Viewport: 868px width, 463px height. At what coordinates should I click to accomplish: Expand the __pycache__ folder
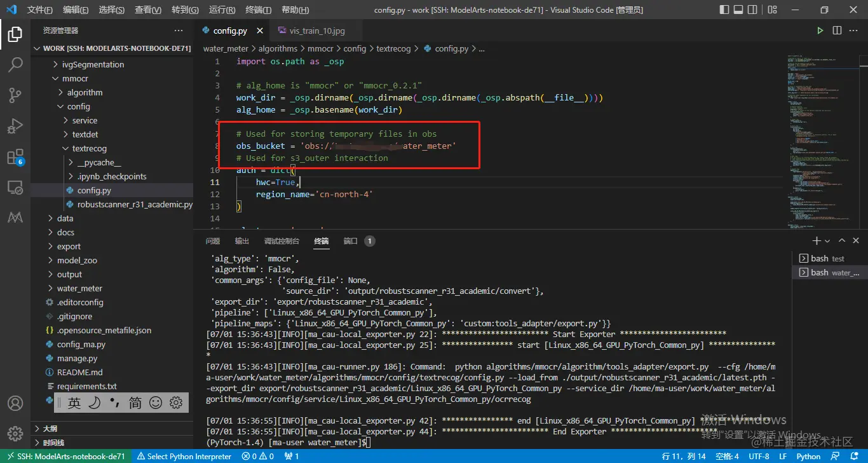click(x=112, y=162)
